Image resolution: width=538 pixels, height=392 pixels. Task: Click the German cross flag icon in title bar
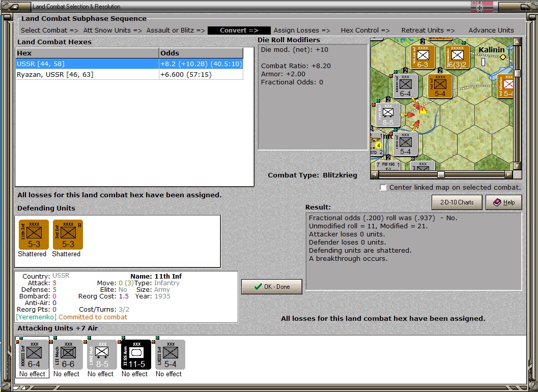point(482,6)
